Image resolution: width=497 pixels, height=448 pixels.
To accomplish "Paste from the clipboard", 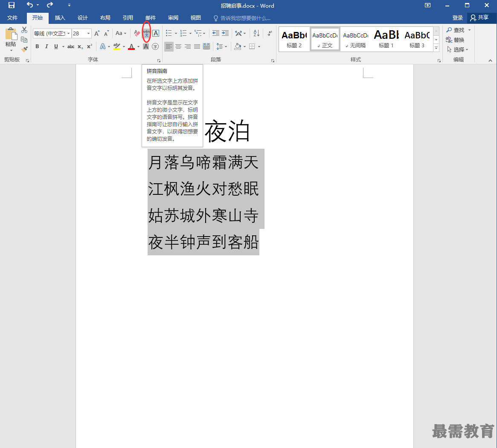I will [x=11, y=39].
